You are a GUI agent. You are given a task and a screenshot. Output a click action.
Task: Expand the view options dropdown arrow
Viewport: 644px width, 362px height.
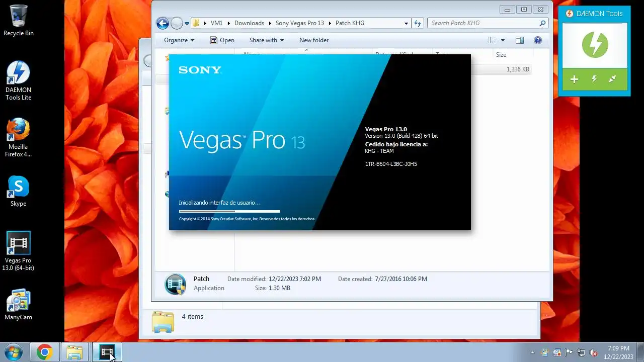tap(503, 40)
